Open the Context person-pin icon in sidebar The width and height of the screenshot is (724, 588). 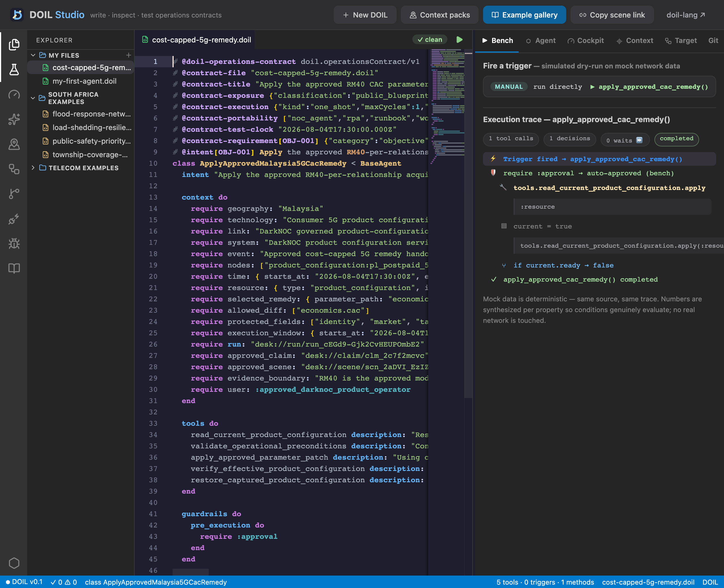(14, 144)
